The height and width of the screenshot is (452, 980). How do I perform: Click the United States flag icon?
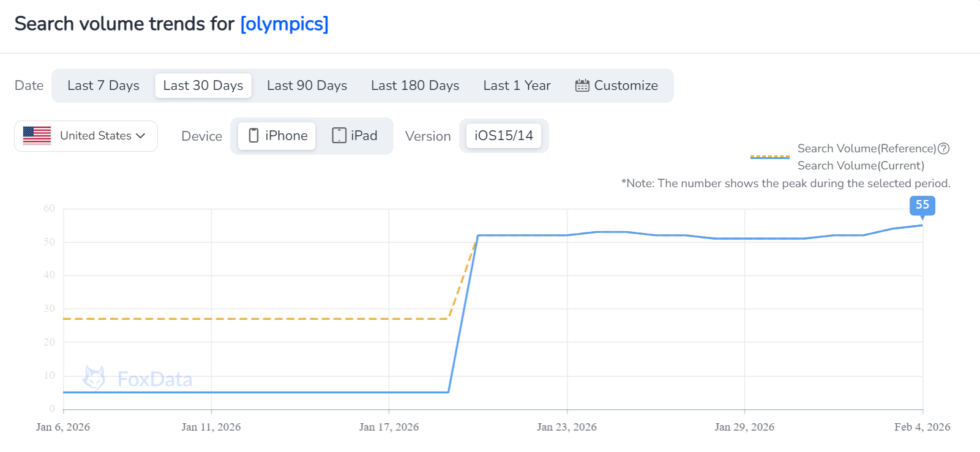pyautogui.click(x=37, y=135)
